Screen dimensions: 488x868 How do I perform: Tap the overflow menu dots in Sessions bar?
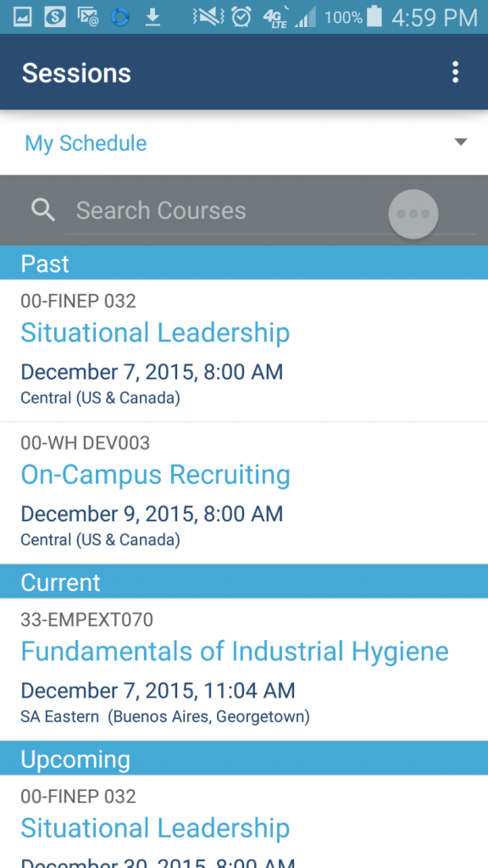(x=455, y=72)
